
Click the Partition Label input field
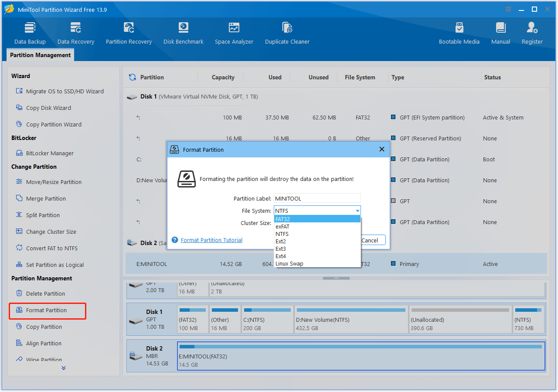coord(317,198)
